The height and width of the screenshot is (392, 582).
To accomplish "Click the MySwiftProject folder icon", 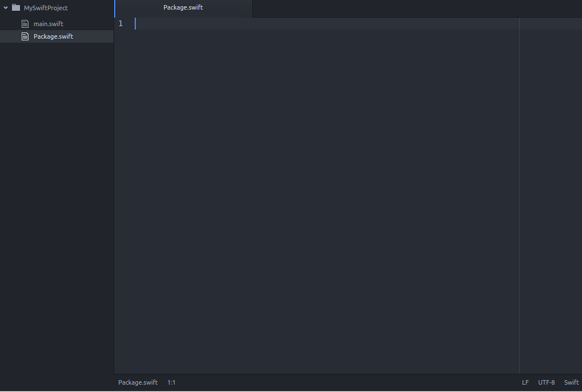I will (x=16, y=7).
